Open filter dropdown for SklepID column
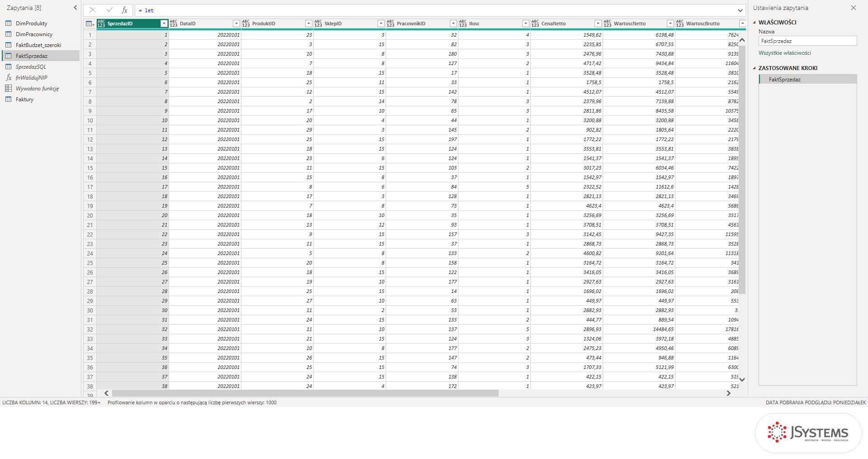The height and width of the screenshot is (459, 868). [381, 24]
